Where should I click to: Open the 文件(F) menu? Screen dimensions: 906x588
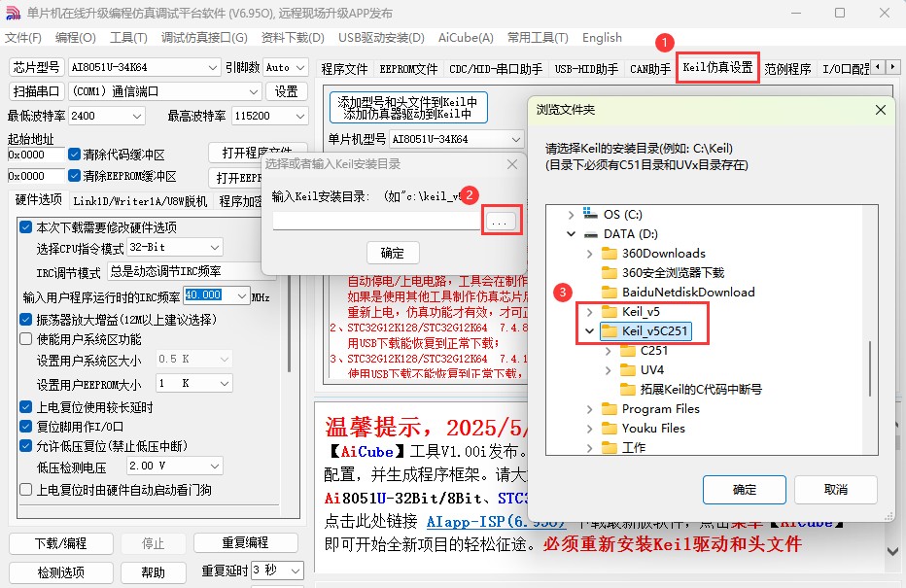(x=23, y=38)
